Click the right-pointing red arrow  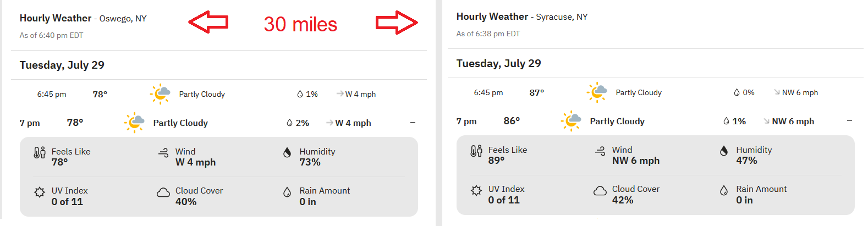(x=397, y=23)
